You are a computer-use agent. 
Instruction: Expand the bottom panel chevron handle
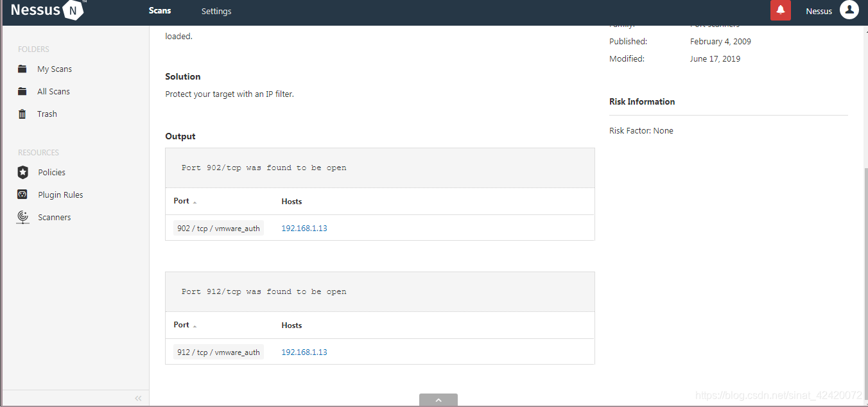pos(438,400)
